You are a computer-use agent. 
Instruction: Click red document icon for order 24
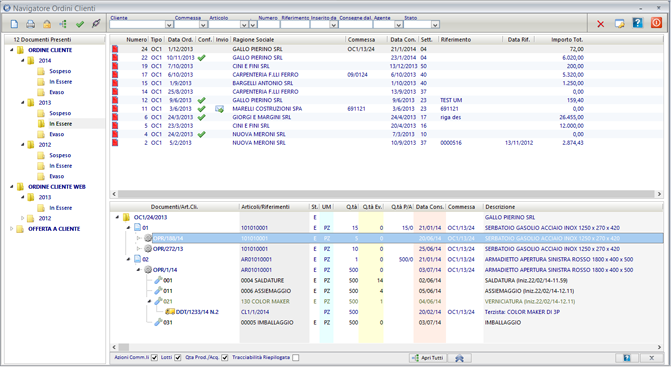[x=115, y=49]
